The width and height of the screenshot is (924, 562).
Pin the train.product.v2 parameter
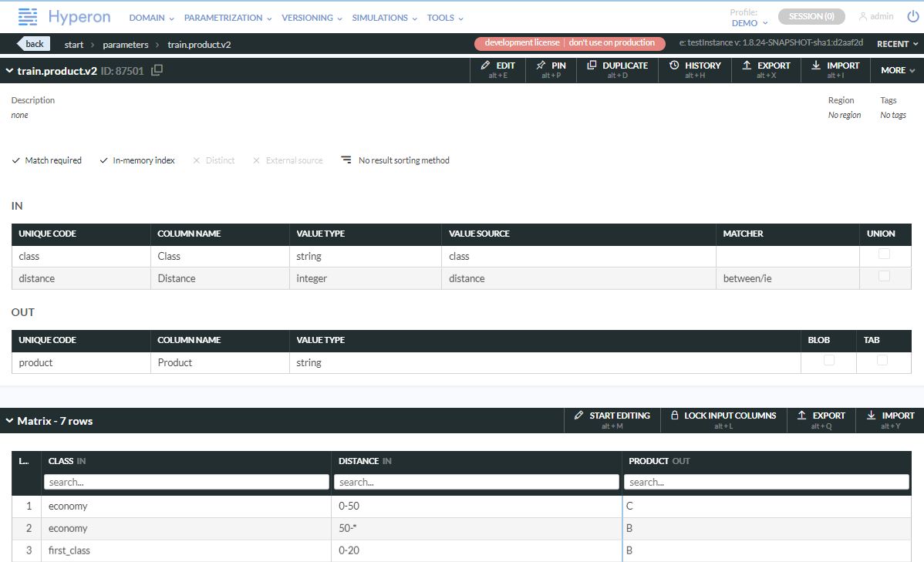551,69
